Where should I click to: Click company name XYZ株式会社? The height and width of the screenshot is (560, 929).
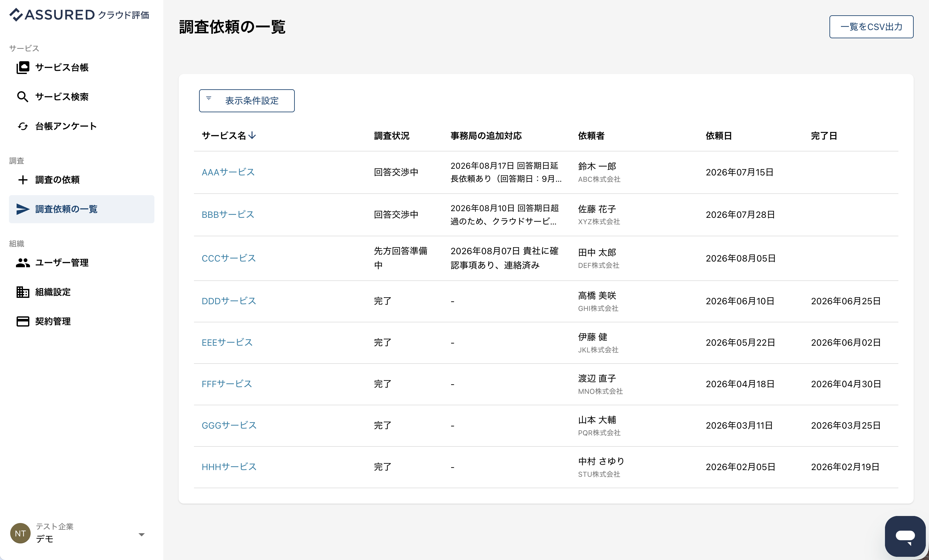(599, 222)
